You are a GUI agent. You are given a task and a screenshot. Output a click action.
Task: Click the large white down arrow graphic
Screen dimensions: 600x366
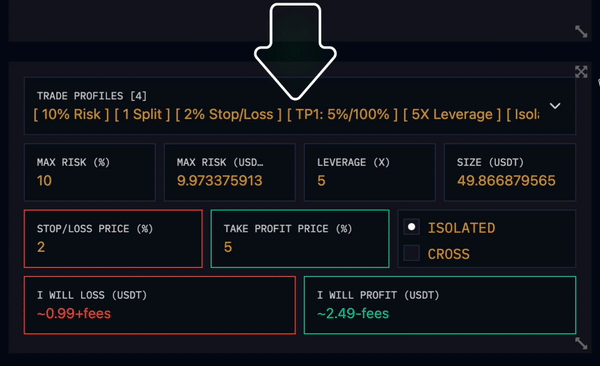(x=295, y=52)
